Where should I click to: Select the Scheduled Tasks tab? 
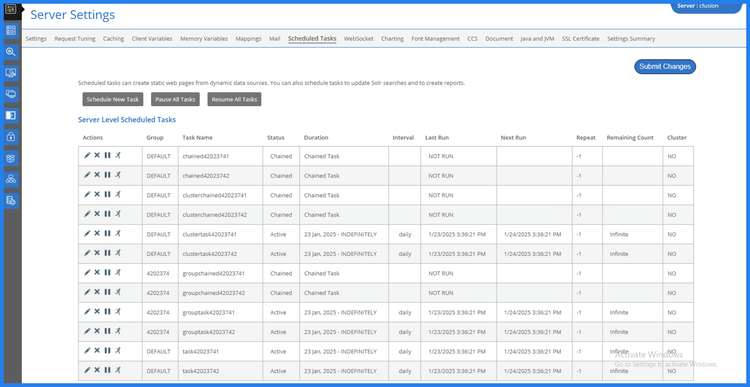pos(312,39)
